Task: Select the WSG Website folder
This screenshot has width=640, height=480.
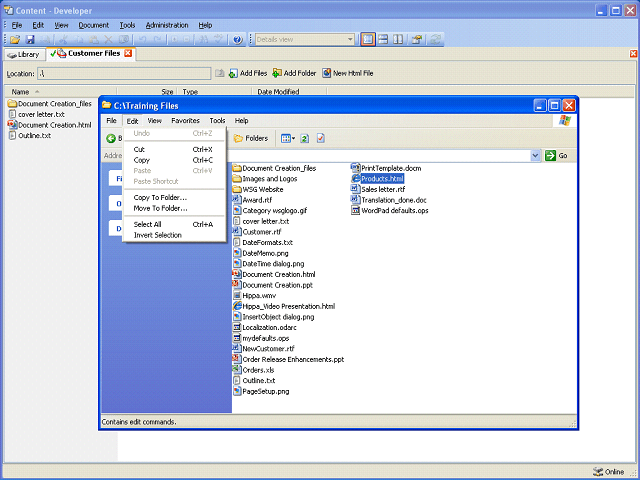Action: tap(258, 189)
